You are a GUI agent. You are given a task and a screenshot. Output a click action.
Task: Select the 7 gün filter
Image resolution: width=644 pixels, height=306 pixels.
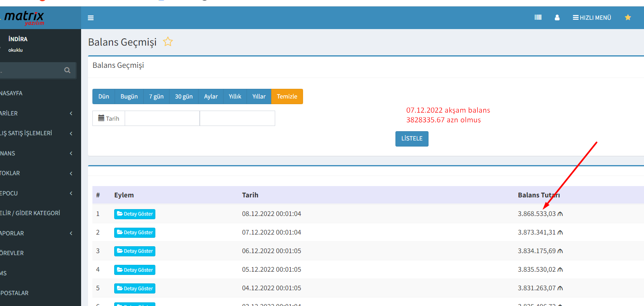tap(156, 96)
